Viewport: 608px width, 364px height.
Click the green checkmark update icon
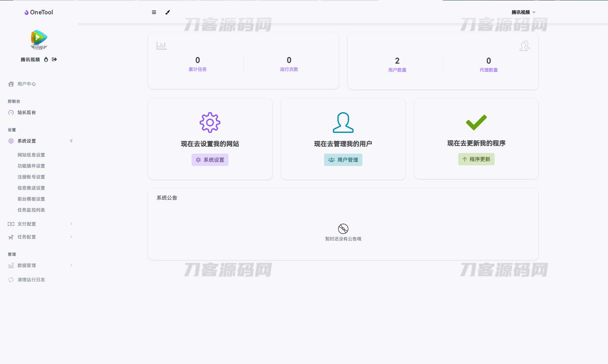point(476,122)
